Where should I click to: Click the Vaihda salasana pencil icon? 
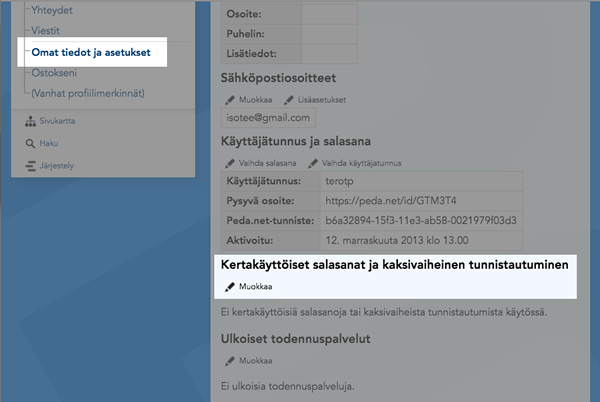[x=230, y=163]
